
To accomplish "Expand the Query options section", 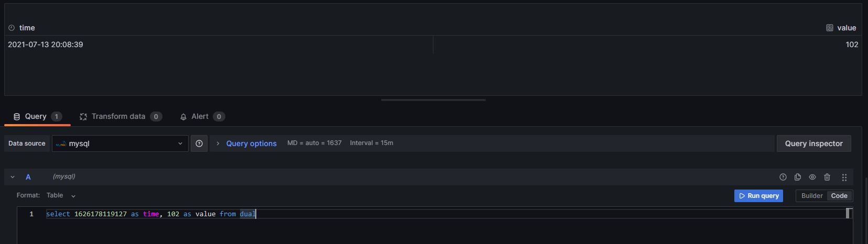I will point(251,143).
